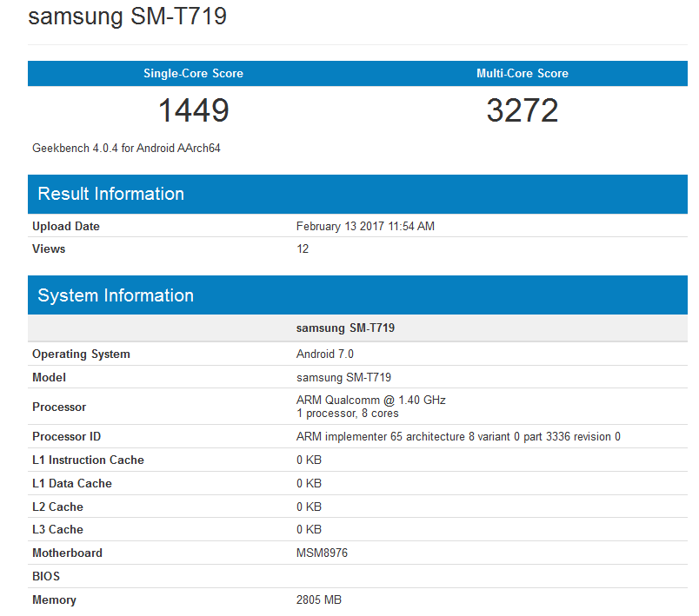Select the 'BIOS' row label
699x616 pixels.
tap(46, 577)
